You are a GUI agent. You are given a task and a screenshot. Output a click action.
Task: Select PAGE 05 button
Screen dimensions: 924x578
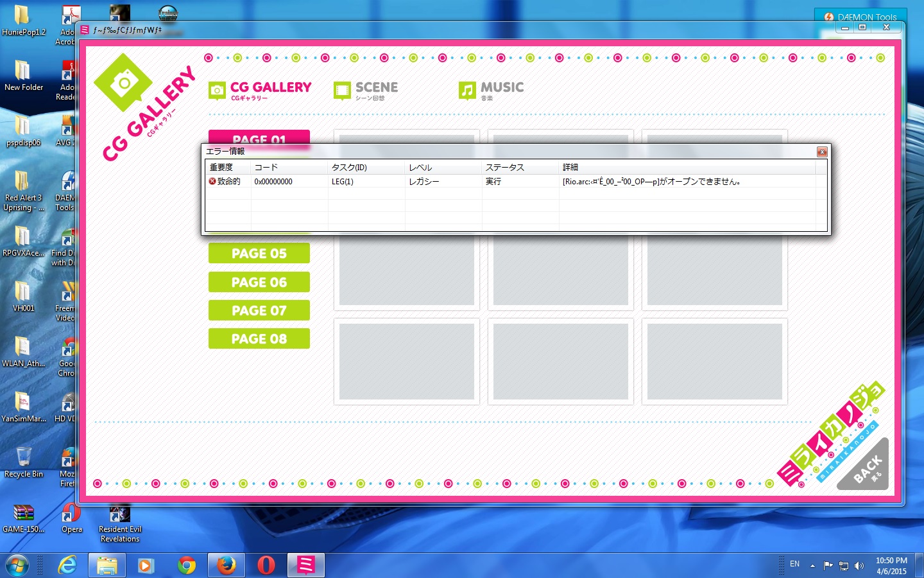coord(259,254)
